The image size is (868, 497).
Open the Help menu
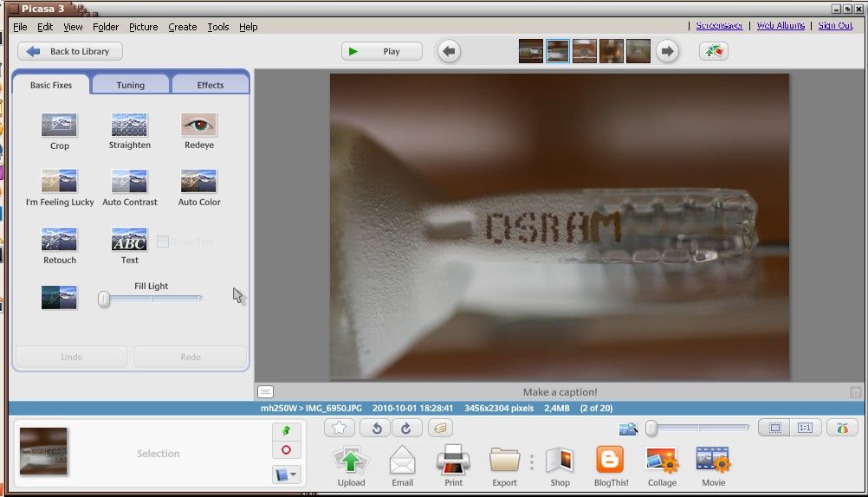pyautogui.click(x=248, y=27)
